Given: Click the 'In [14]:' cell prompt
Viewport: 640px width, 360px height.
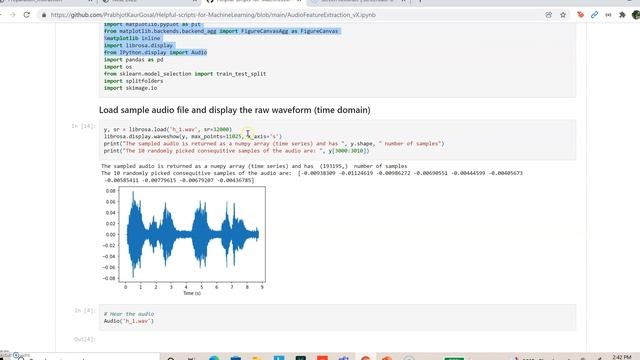Looking at the screenshot, I should pos(83,126).
